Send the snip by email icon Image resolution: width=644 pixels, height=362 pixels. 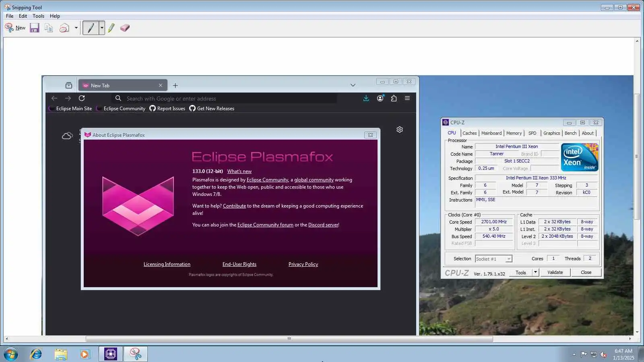point(64,28)
